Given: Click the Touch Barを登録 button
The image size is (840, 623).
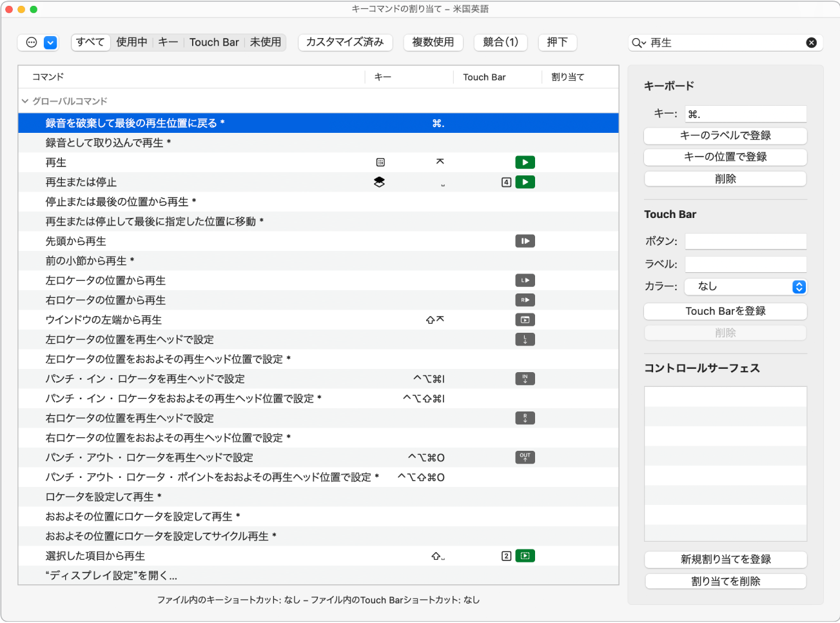Looking at the screenshot, I should 725,311.
